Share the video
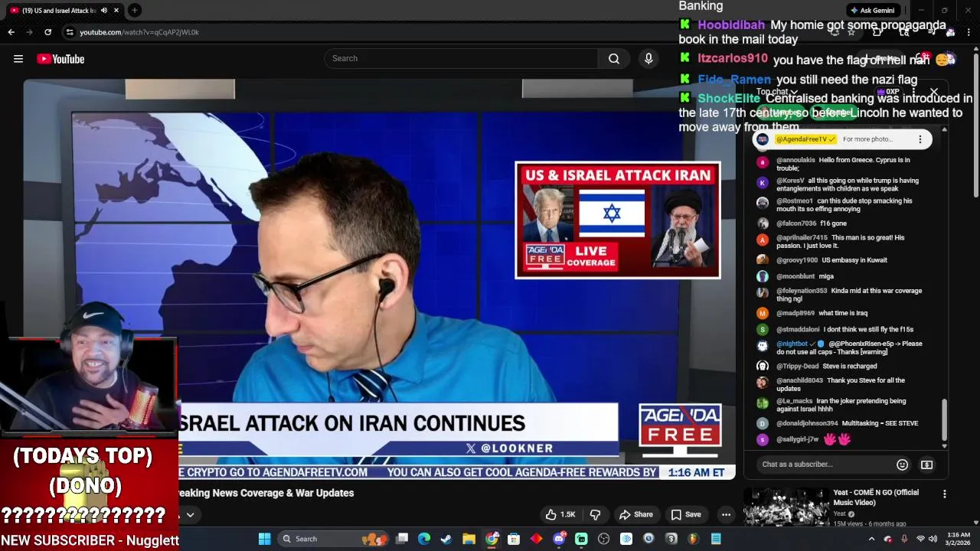This screenshot has width=980, height=551. (x=636, y=514)
